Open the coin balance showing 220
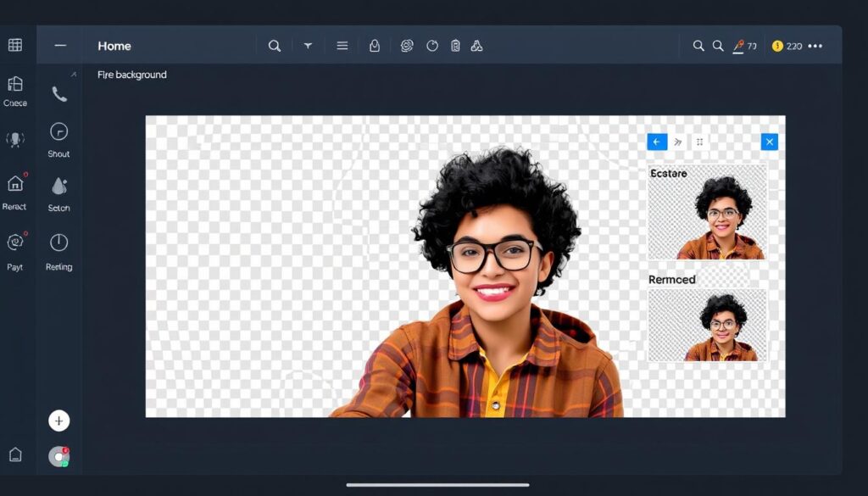Image resolution: width=868 pixels, height=496 pixels. 787,46
